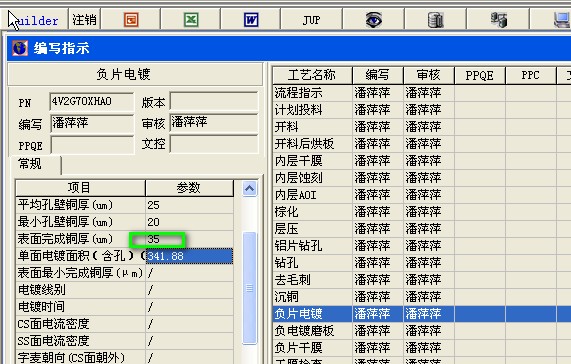Click the 编写 field showing 潘萍萍
Screen dimensions: 571x364
[92, 124]
